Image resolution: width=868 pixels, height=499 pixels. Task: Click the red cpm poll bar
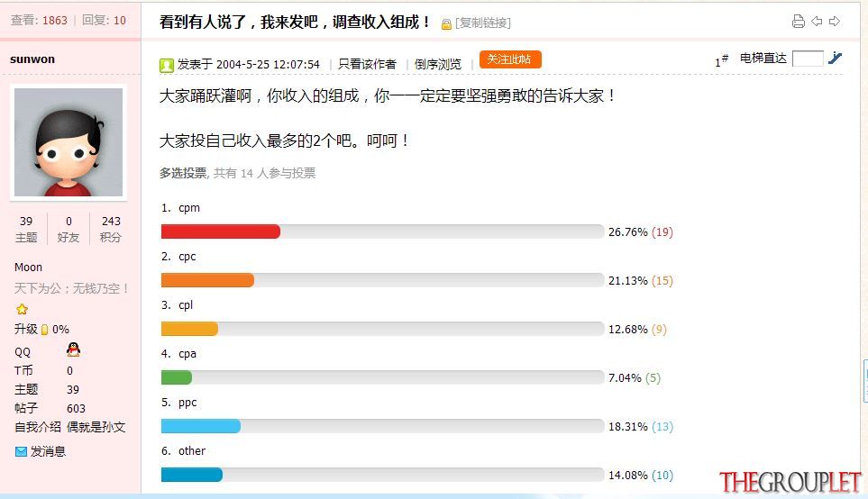(x=221, y=231)
